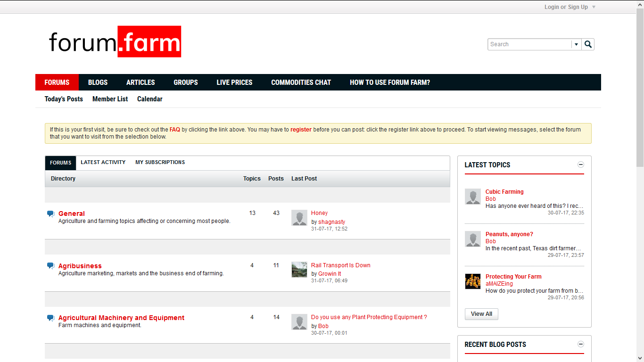Viewport: 644px width, 362px height.
Task: Open Growin It's profile link
Action: [330, 274]
